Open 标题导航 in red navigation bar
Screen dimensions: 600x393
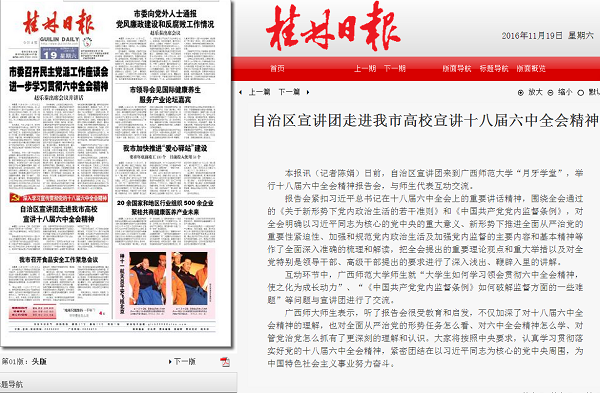(x=494, y=68)
